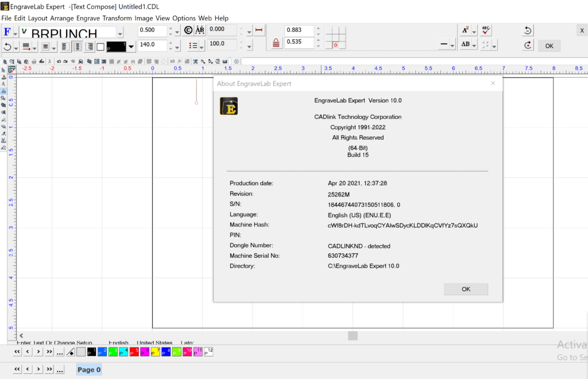Click the padlock proportions icon
This screenshot has width=588, height=379.
277,42
